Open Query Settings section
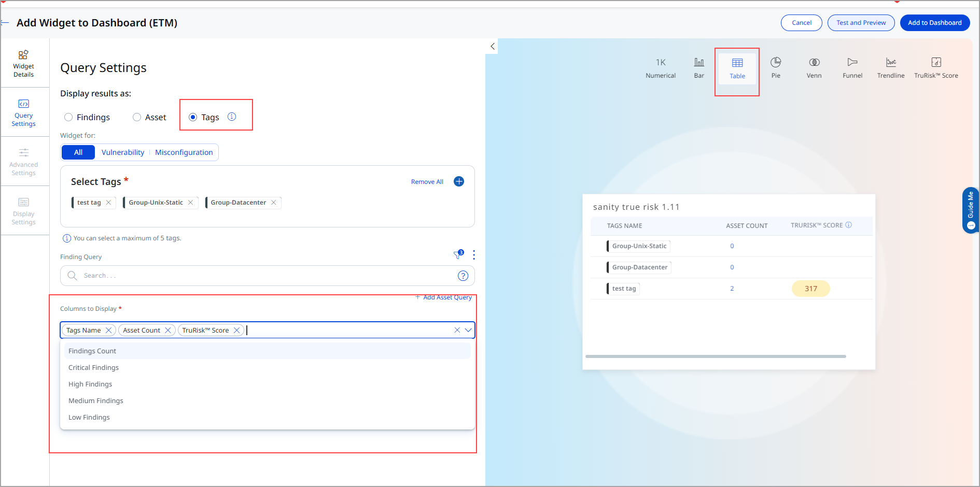This screenshot has width=980, height=487. click(x=24, y=113)
